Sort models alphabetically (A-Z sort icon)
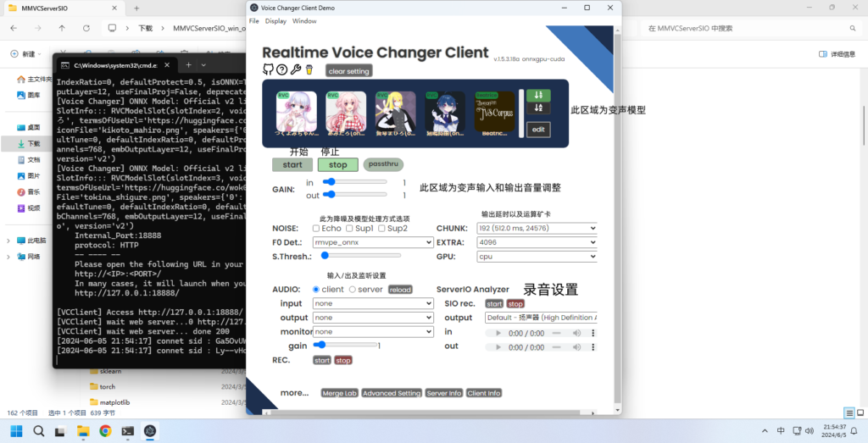This screenshot has width=868, height=443. click(x=538, y=108)
